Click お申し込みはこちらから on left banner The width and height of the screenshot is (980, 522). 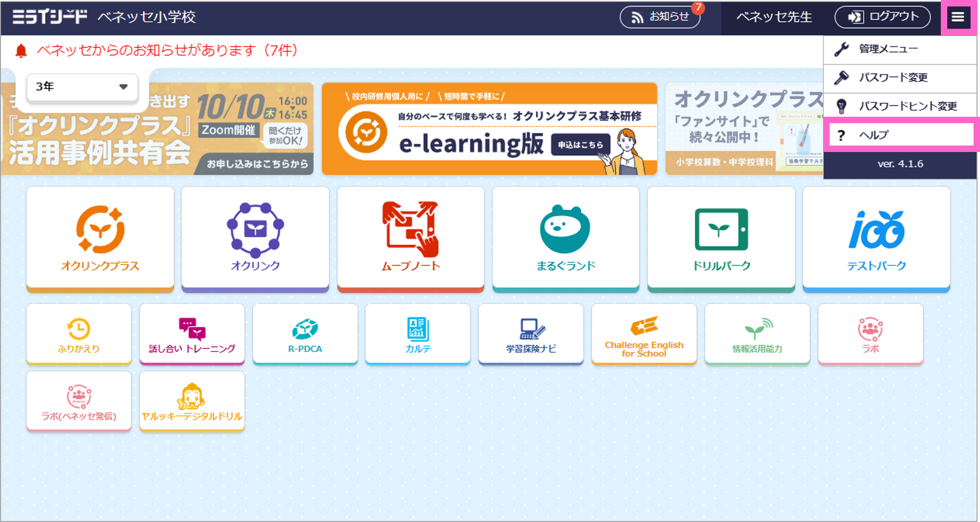coord(257,164)
